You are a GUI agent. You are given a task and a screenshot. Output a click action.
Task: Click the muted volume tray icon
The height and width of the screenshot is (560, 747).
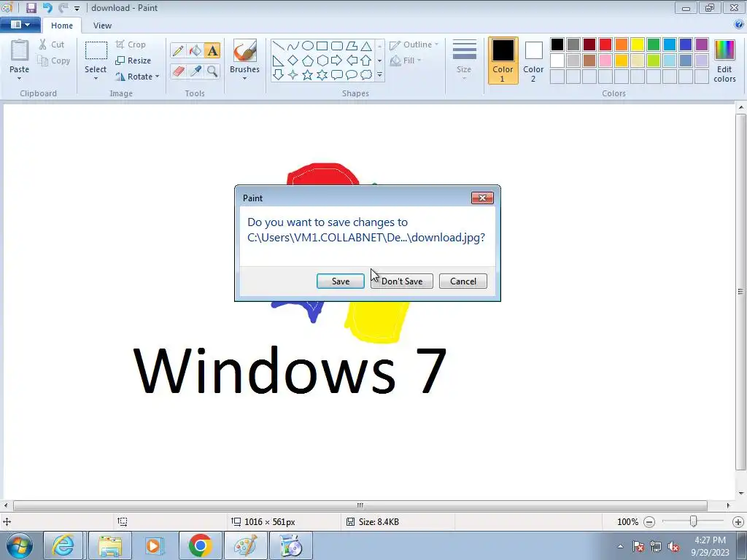tap(673, 547)
